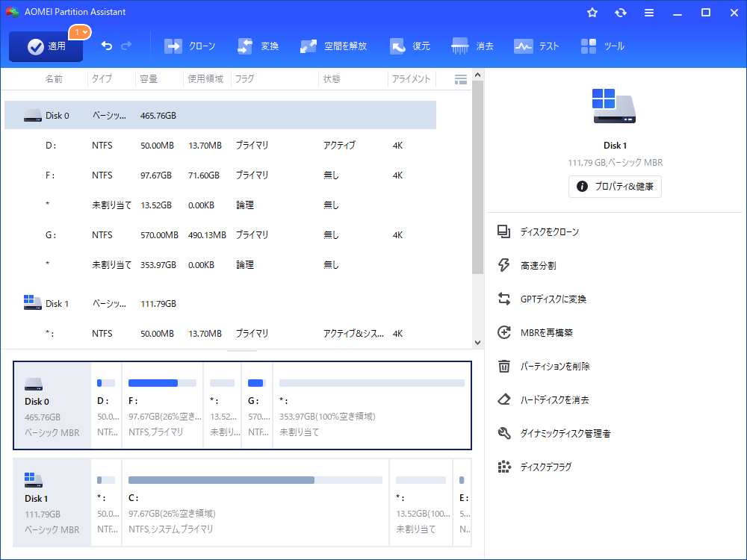Open the 復元 (Recover) tool
Viewport: 747px width, 560px height.
point(410,46)
